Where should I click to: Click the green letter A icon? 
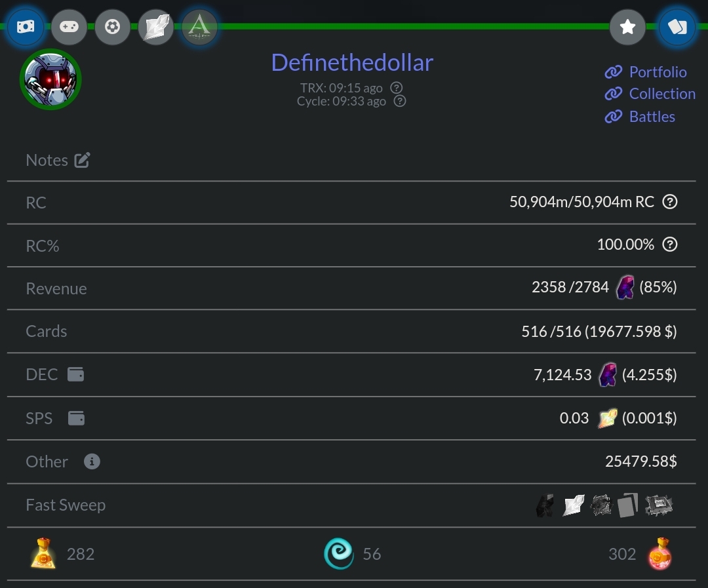(x=199, y=27)
